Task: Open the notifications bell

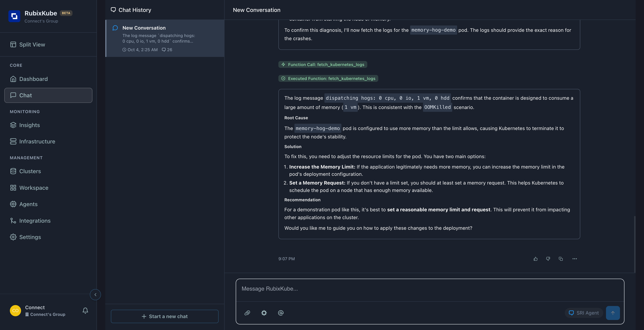Action: tap(85, 310)
